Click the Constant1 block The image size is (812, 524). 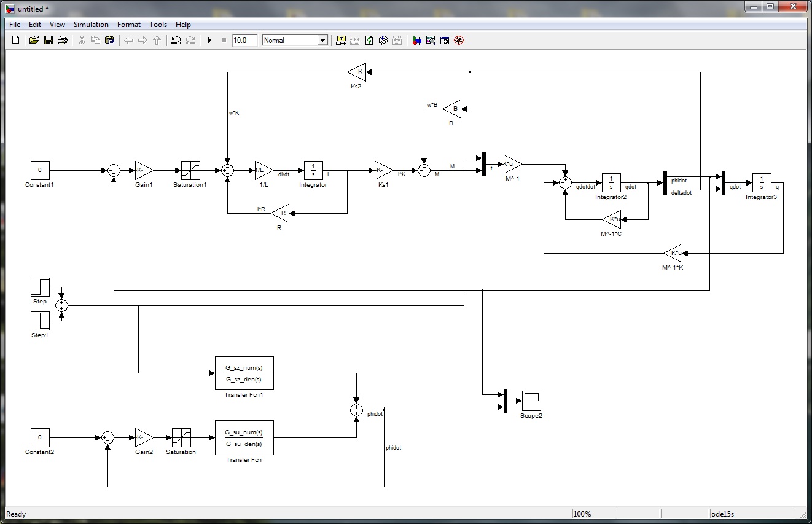[40, 170]
